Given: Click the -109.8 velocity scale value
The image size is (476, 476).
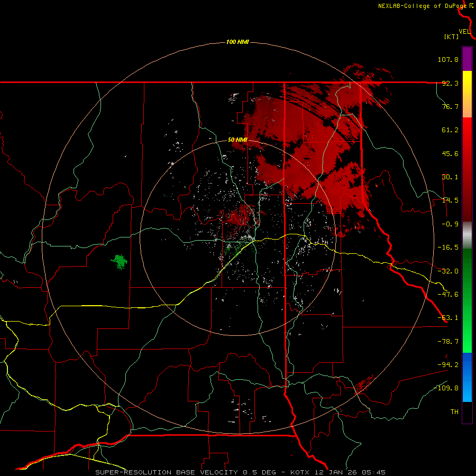Looking at the screenshot, I should 446,388.
